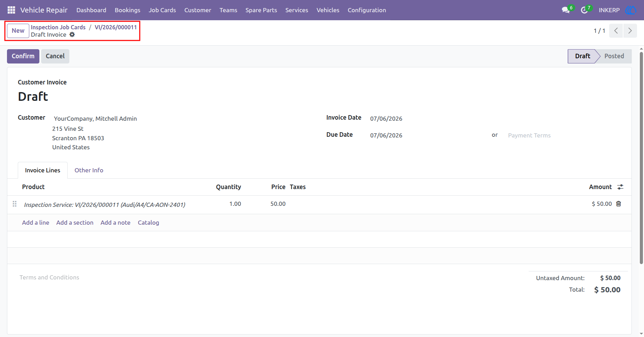Open the Spare Parts menu
Viewport: 644px width, 337px height.
coord(261,10)
